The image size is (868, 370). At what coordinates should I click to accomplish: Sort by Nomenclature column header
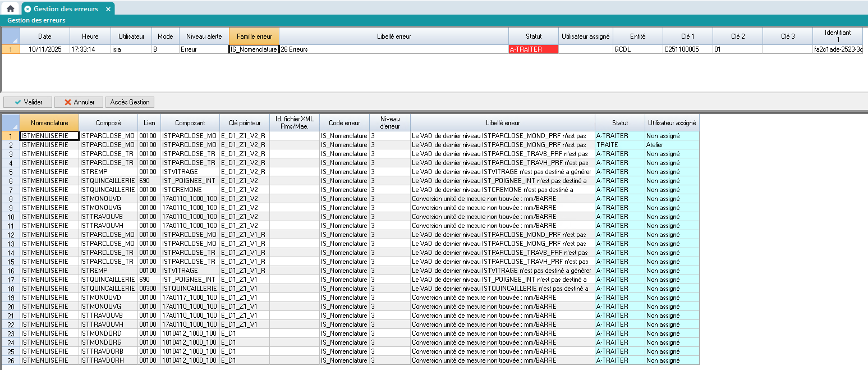(x=49, y=122)
